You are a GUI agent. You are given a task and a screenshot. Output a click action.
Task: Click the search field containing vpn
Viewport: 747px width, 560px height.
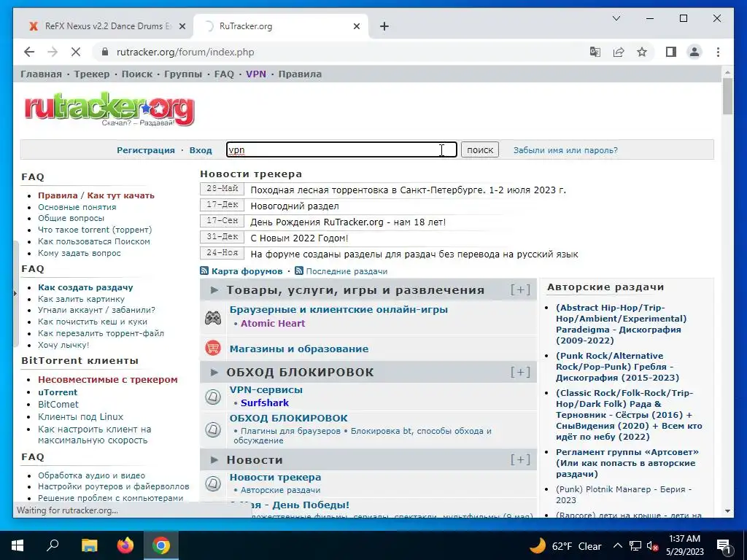(341, 149)
